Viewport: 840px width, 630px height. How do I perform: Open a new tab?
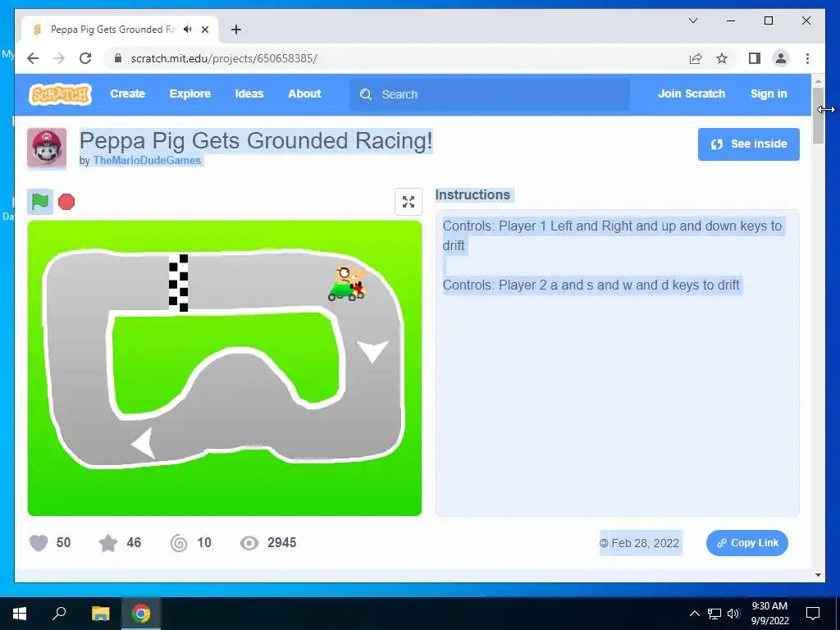coord(235,30)
